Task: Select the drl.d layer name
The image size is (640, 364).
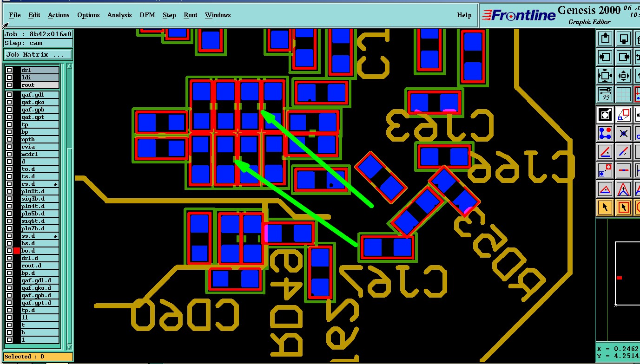Action: 40,258
